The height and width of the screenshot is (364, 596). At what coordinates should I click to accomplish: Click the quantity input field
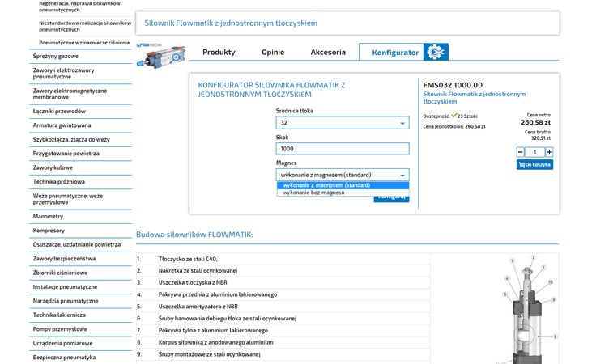tap(534, 152)
